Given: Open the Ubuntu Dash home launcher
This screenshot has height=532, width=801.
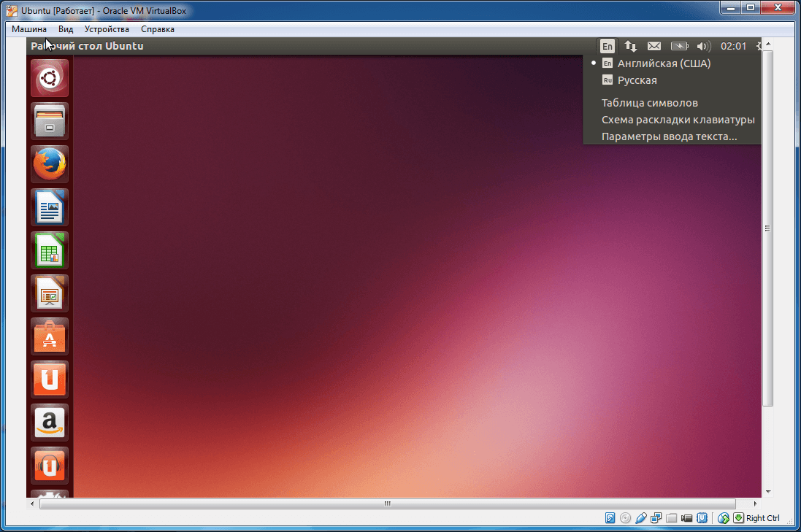Looking at the screenshot, I should [50, 78].
